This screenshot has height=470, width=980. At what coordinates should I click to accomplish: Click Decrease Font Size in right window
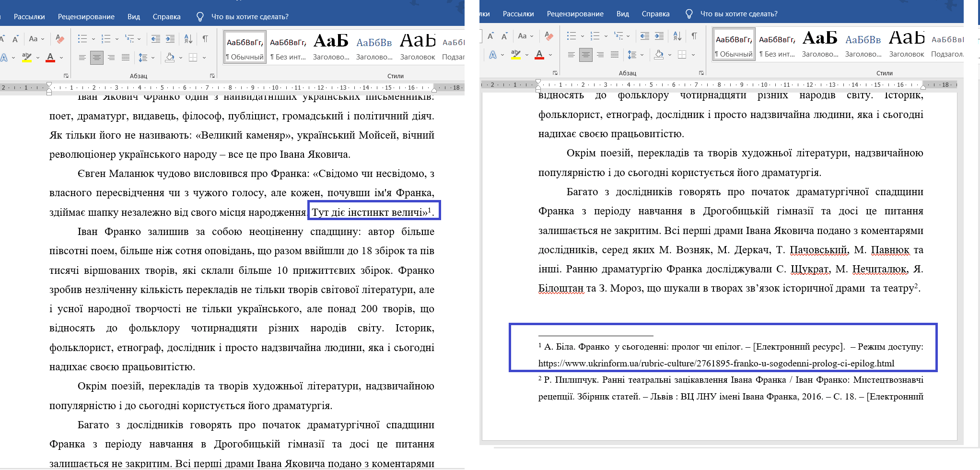click(x=504, y=36)
